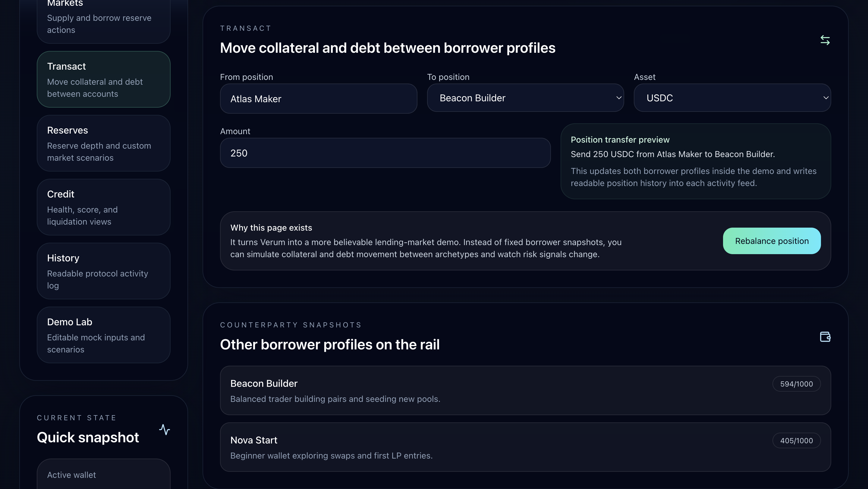Click the chevron on Beacon Builder selector
This screenshot has width=868, height=489.
(619, 98)
